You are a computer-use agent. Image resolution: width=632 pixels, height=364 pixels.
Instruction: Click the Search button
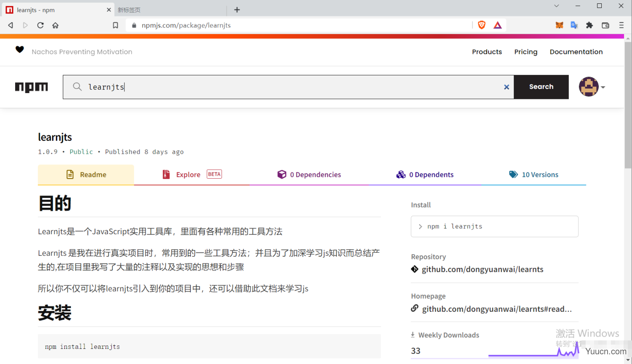[x=541, y=87]
